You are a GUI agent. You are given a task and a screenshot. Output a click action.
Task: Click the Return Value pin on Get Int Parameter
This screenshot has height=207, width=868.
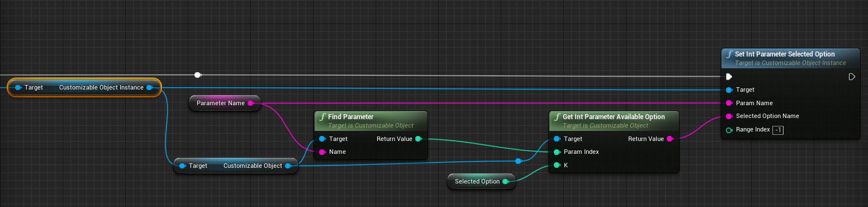[670, 139]
